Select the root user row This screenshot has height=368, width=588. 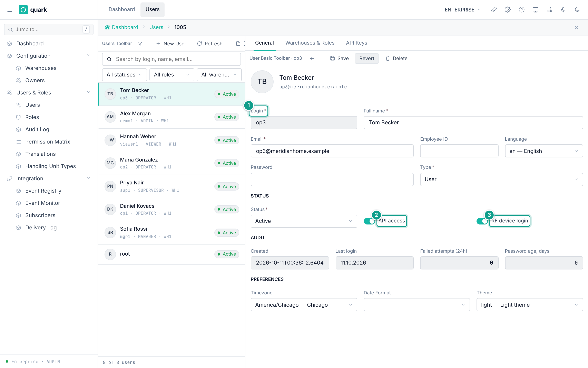tap(171, 254)
